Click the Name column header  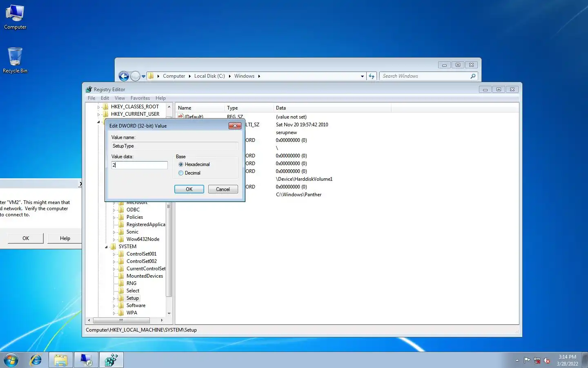tap(200, 108)
